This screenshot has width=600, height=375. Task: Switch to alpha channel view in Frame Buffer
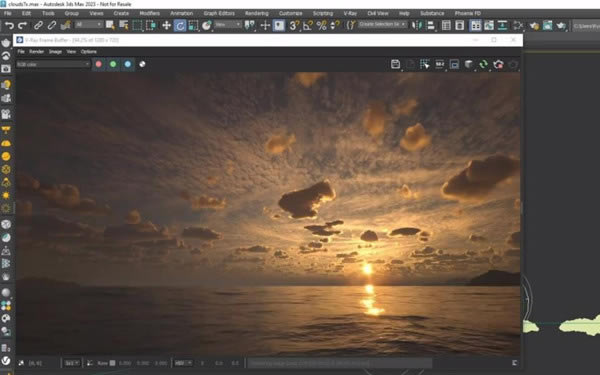(142, 64)
